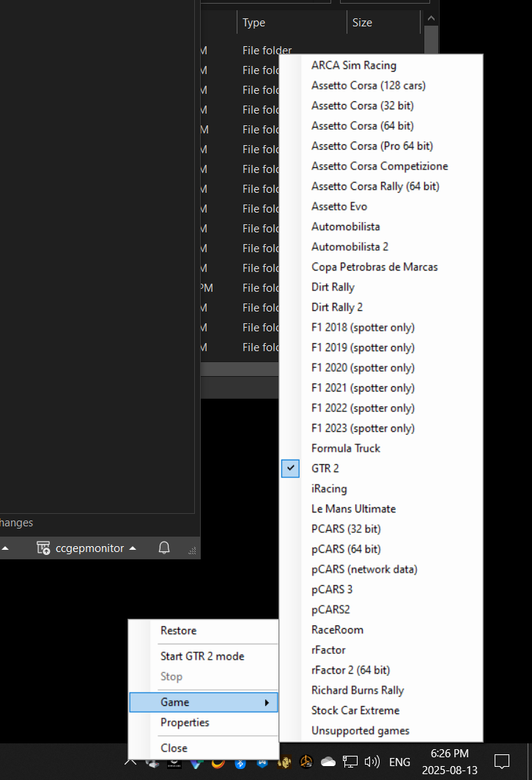Select Le Mans Ultimate game

(x=381, y=509)
